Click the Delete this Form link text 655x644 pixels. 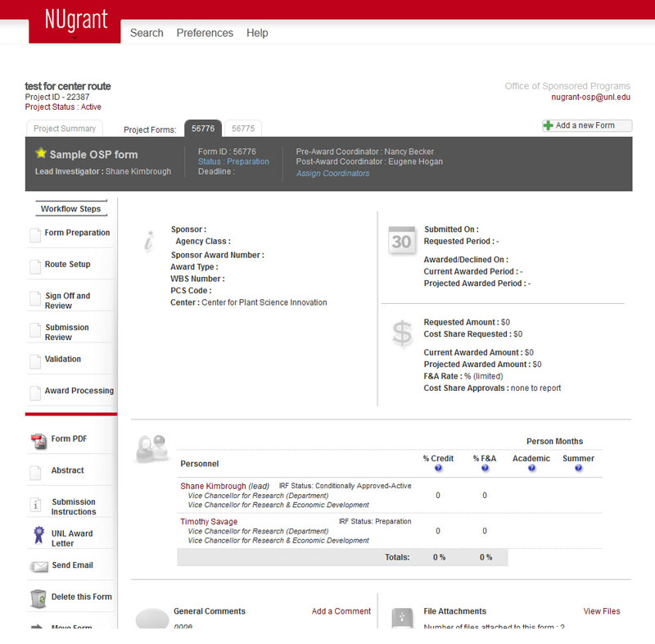point(81,596)
